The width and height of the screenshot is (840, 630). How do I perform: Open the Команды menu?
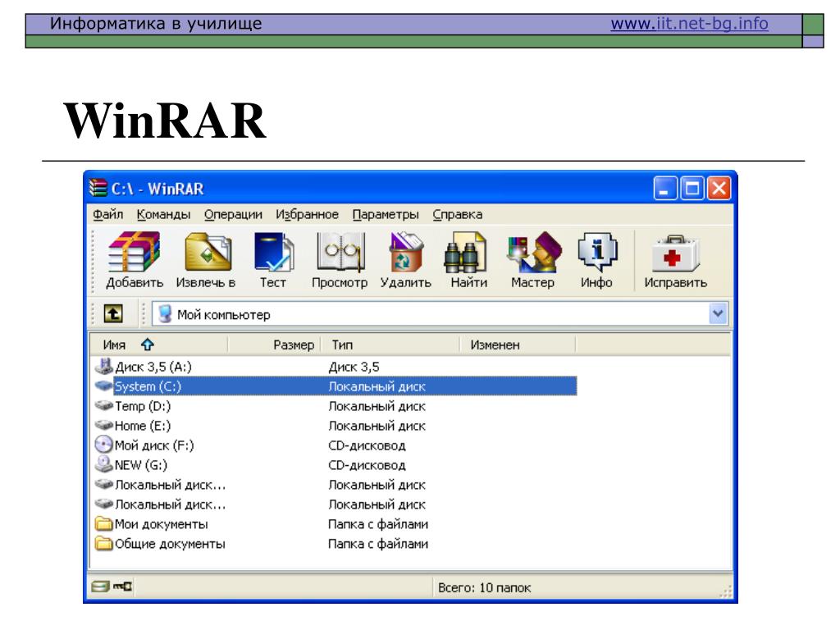pyautogui.click(x=163, y=214)
